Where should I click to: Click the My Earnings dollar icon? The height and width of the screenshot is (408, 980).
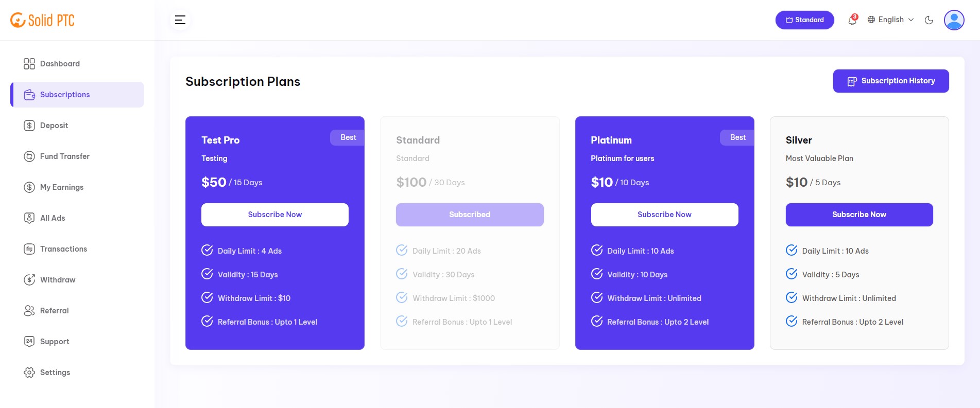(x=29, y=187)
